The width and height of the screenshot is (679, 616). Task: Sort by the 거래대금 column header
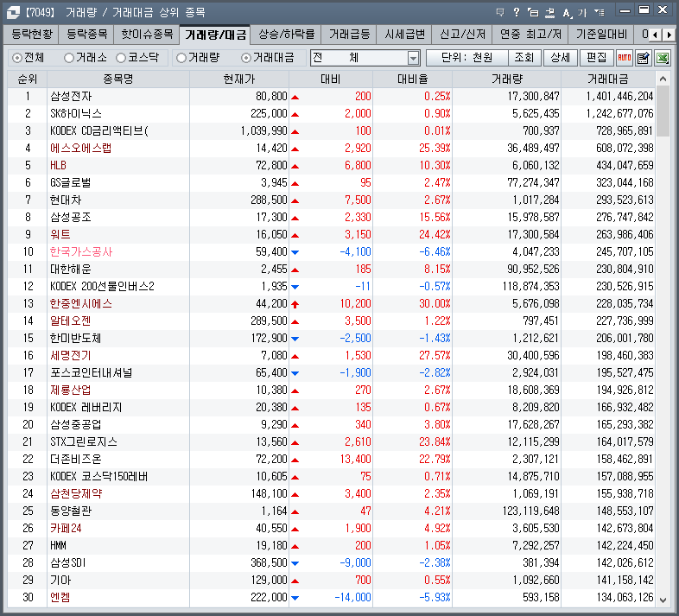(x=608, y=79)
